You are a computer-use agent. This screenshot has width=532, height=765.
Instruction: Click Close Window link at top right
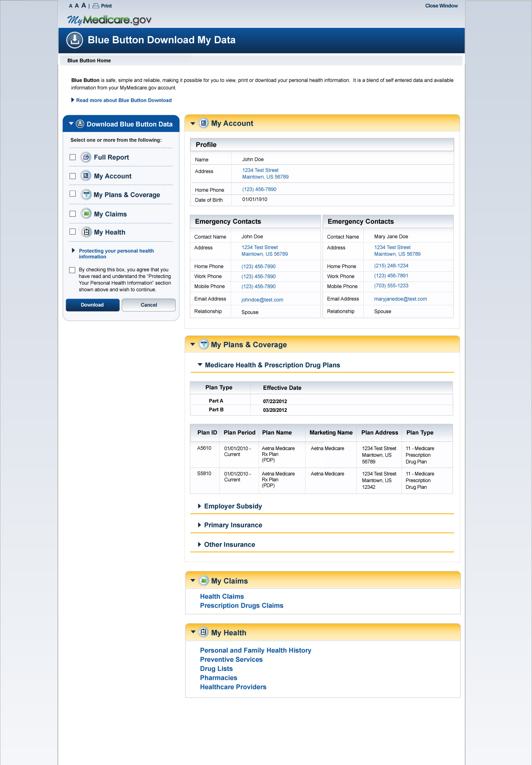[x=441, y=6]
